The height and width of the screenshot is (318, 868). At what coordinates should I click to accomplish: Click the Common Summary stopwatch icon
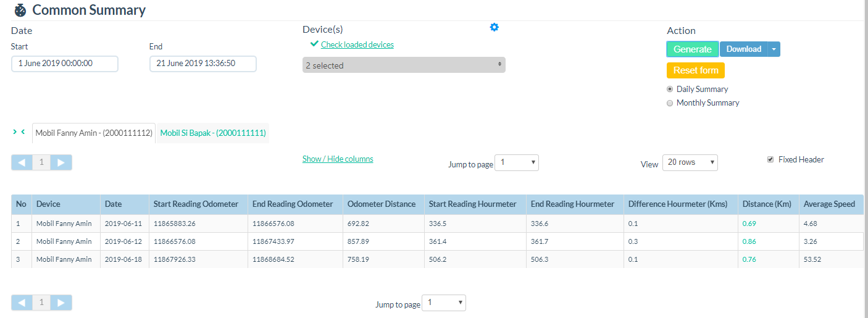coord(20,10)
